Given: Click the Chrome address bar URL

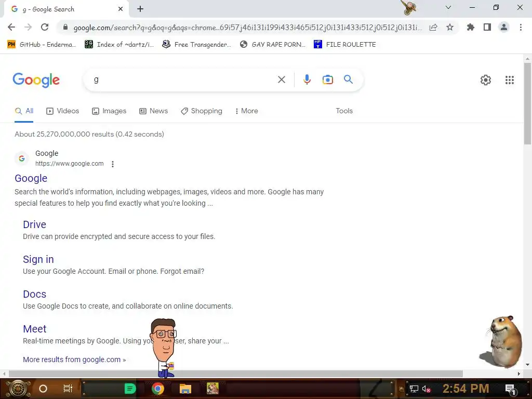Looking at the screenshot, I should [x=248, y=28].
